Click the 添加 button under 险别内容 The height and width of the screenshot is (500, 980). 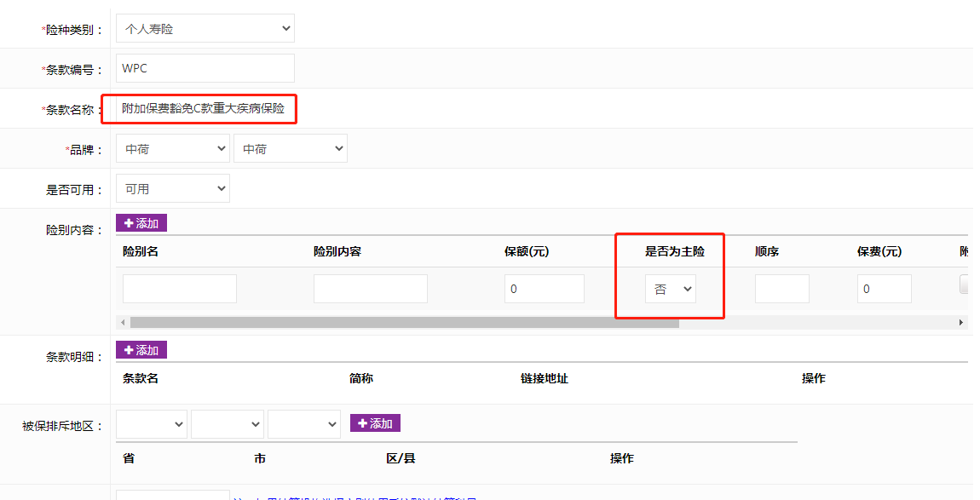(x=141, y=223)
